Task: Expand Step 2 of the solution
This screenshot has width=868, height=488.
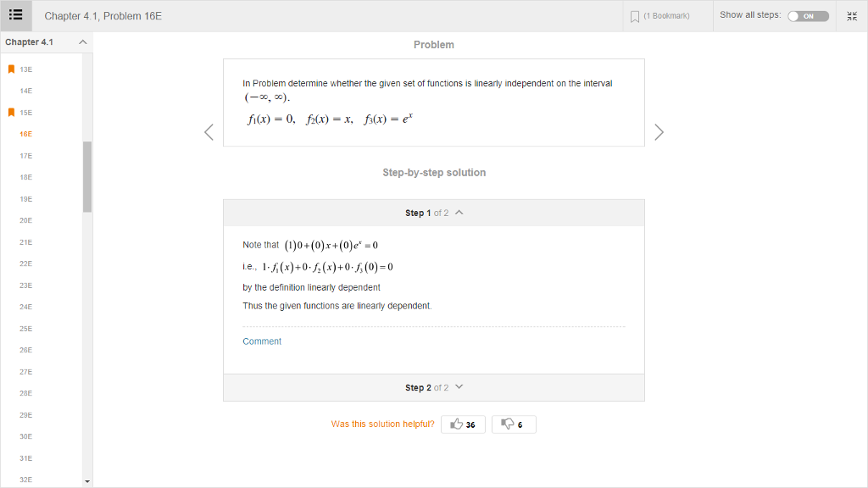Action: pos(458,387)
